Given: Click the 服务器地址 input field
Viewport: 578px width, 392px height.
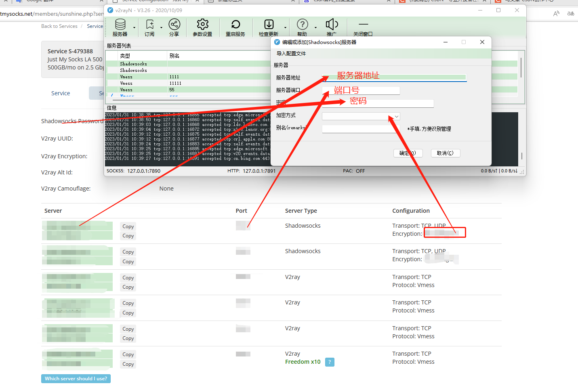Looking at the screenshot, I should coord(394,78).
